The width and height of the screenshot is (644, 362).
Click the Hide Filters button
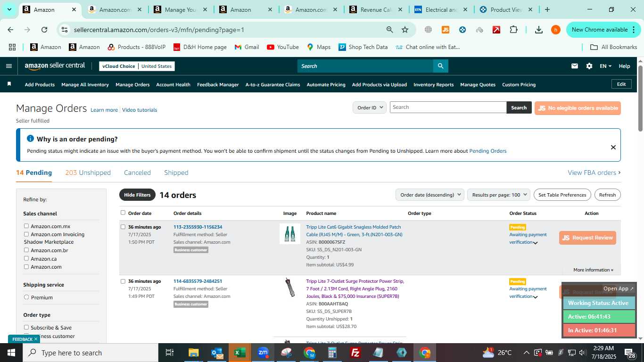(x=137, y=195)
